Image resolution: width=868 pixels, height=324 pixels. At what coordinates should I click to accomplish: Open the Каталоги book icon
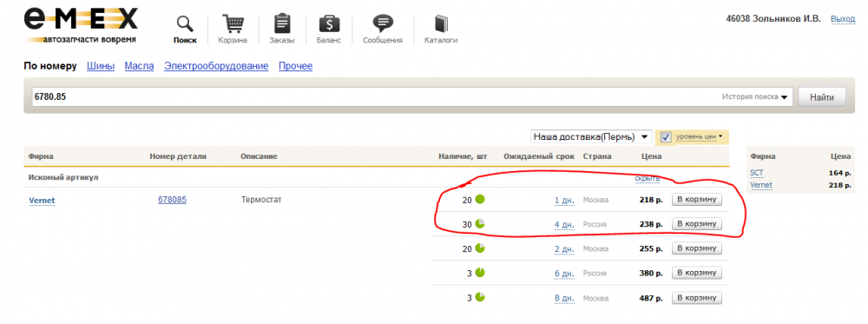[x=441, y=24]
